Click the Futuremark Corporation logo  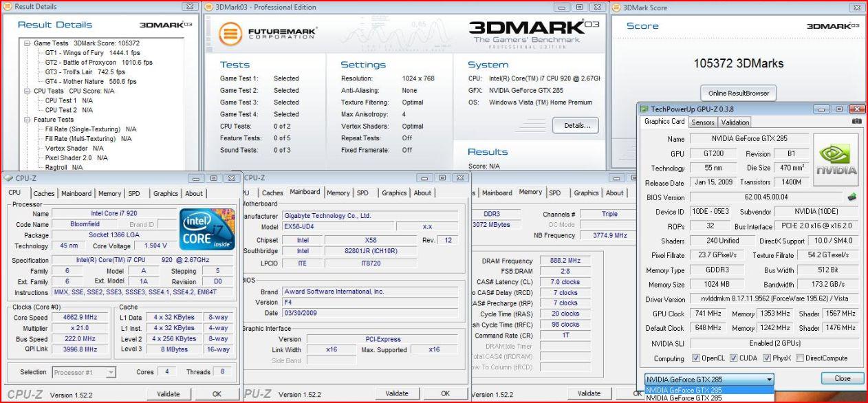pyautogui.click(x=268, y=34)
